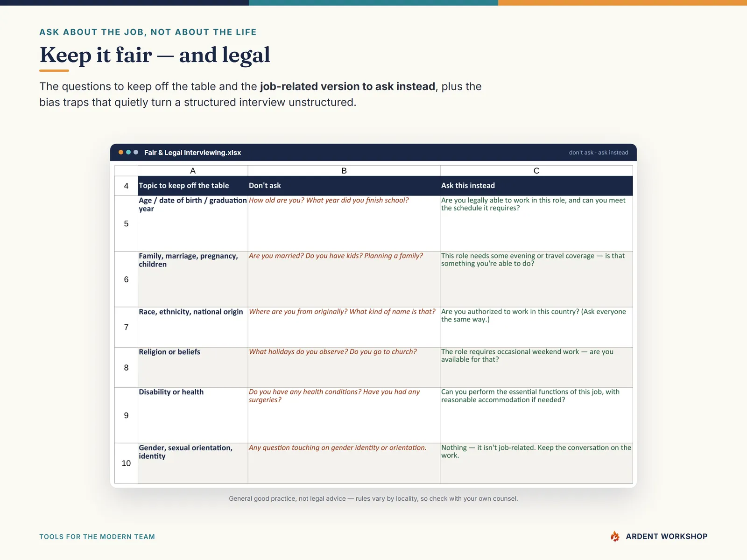This screenshot has width=747, height=560.
Task: Click the 'Tools for the modern team' footer text
Action: tap(97, 537)
